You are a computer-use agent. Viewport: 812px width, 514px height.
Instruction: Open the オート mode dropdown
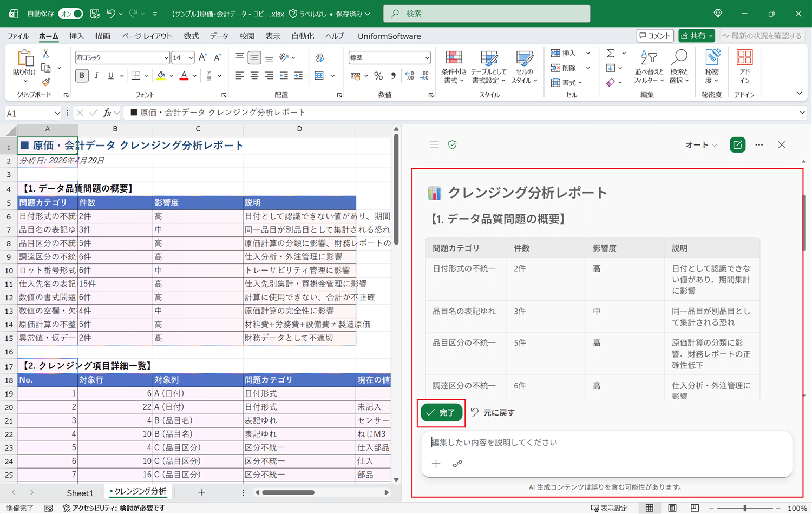pyautogui.click(x=701, y=145)
